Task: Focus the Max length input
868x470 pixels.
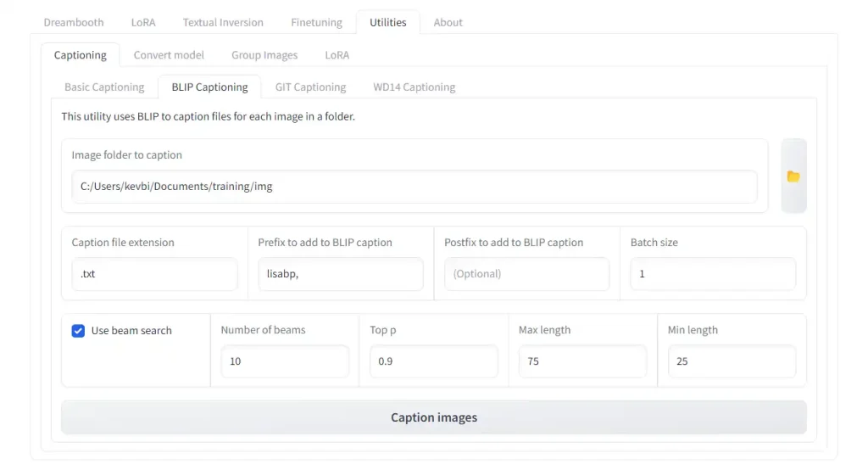Action: 582,361
